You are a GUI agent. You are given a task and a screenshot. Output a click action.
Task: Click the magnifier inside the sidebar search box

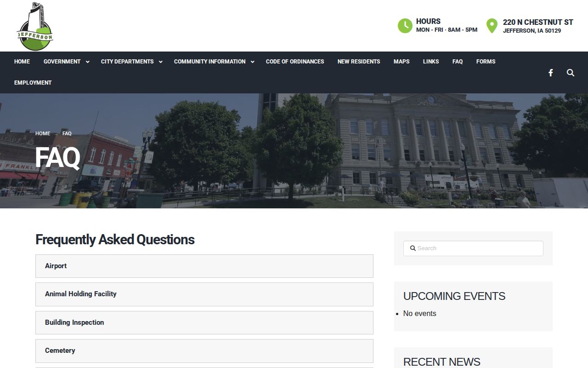tap(413, 248)
